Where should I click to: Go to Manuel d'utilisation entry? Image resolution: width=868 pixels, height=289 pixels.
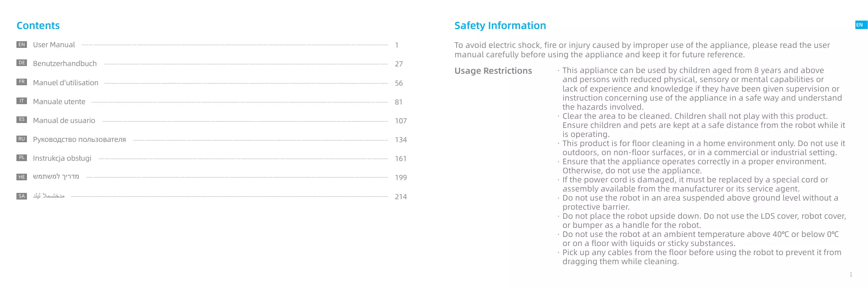tap(65, 83)
